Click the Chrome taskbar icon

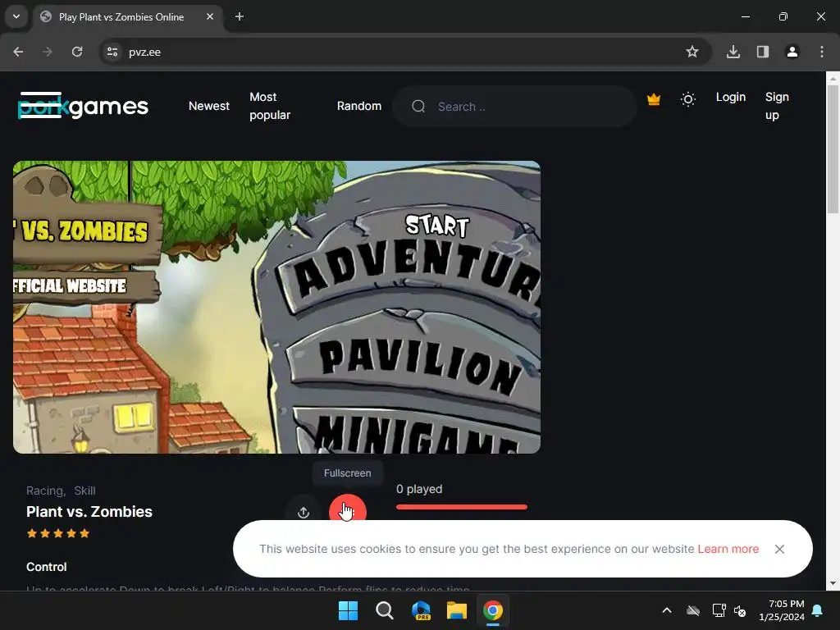493,610
